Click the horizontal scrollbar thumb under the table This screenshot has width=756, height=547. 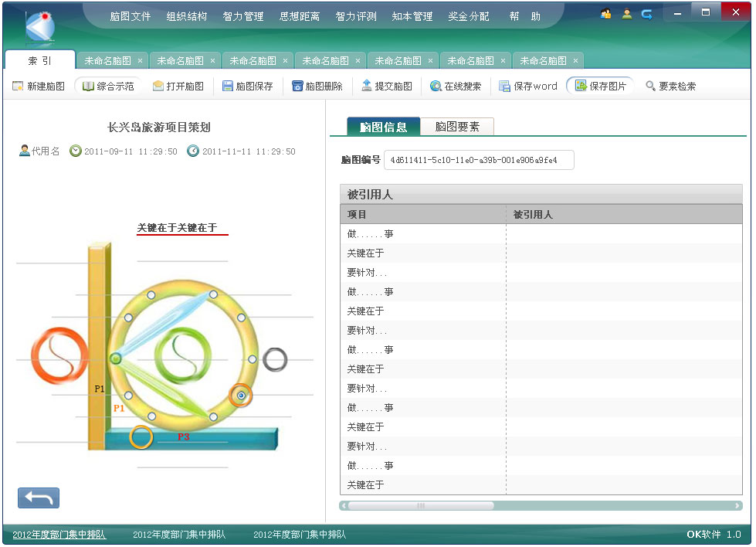pos(421,505)
